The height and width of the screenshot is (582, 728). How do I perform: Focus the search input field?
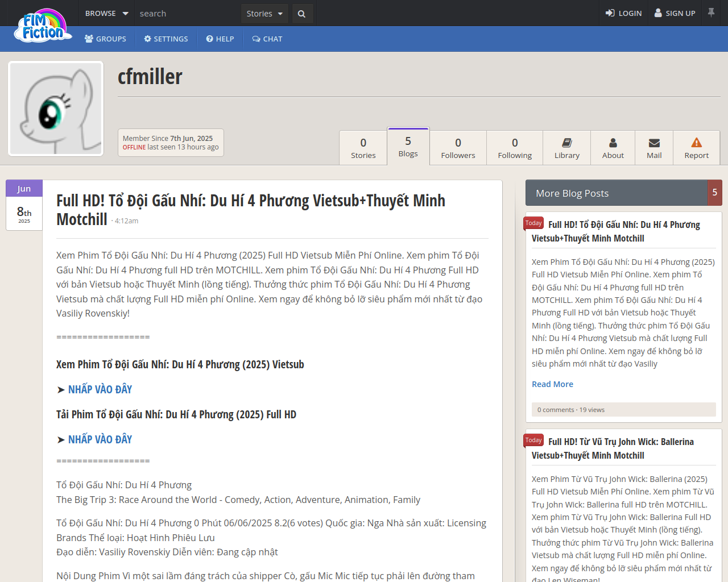(188, 13)
